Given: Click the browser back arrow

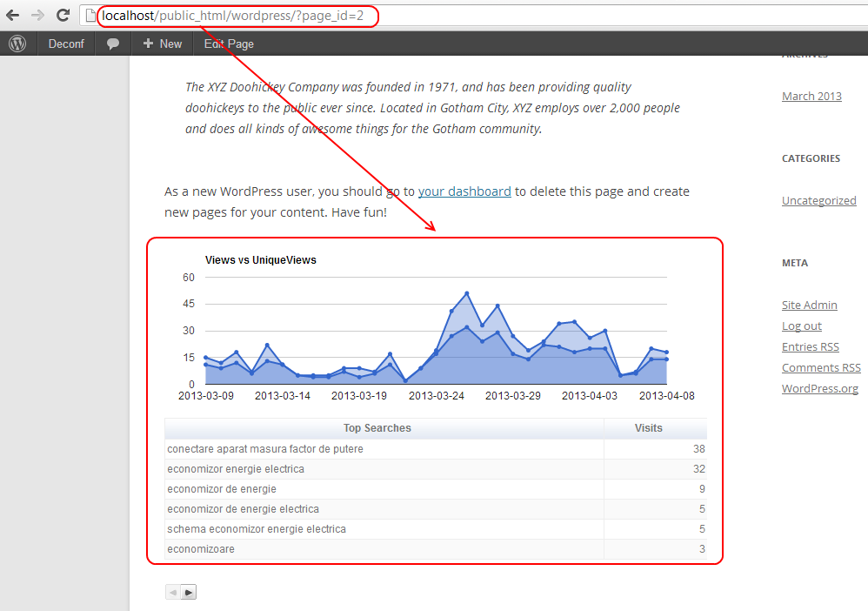Looking at the screenshot, I should pyautogui.click(x=12, y=16).
